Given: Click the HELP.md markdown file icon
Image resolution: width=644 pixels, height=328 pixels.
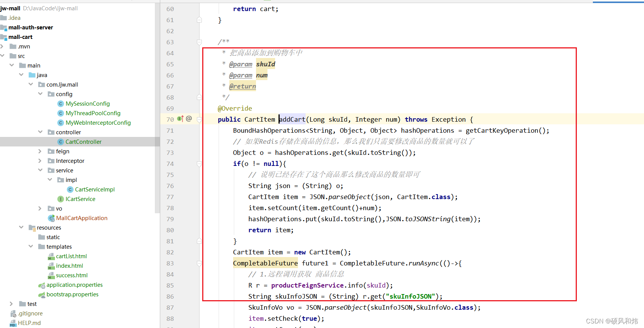Looking at the screenshot, I should click(x=13, y=323).
